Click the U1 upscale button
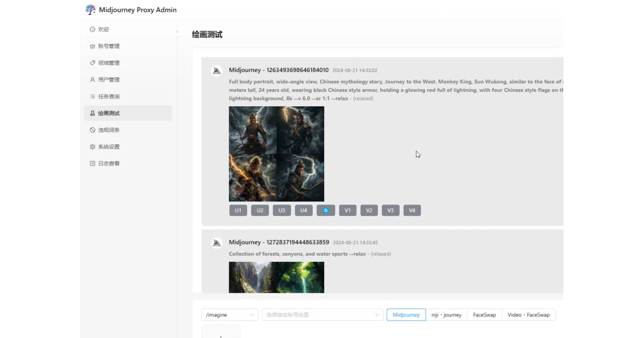644x338 pixels. [238, 210]
